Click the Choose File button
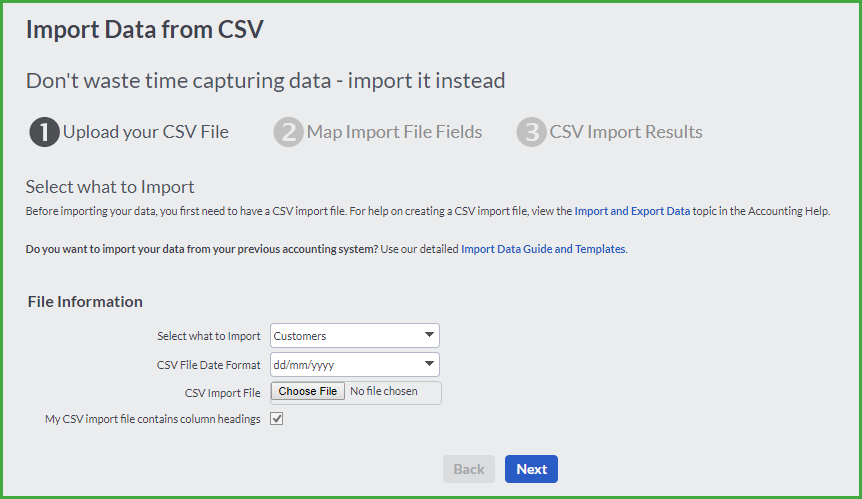 tap(308, 391)
